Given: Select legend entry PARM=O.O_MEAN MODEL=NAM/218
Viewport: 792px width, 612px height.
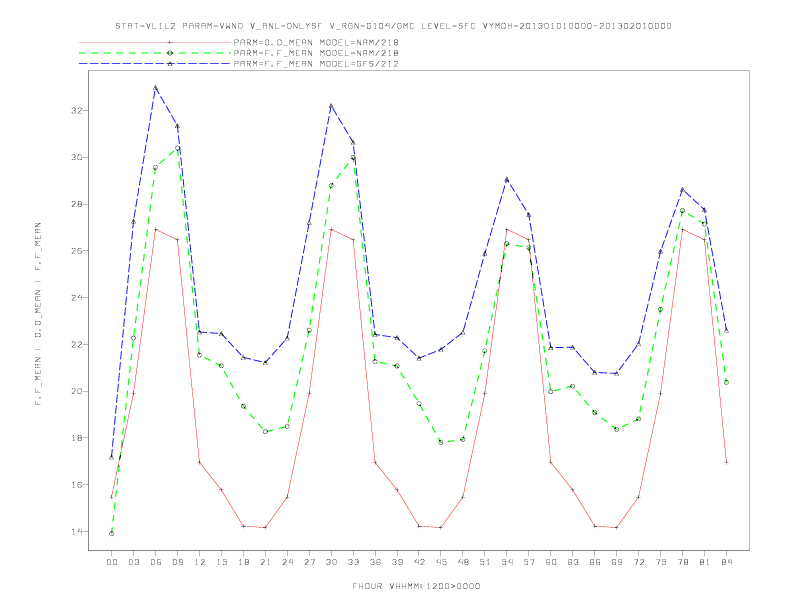Looking at the screenshot, I should click(316, 42).
